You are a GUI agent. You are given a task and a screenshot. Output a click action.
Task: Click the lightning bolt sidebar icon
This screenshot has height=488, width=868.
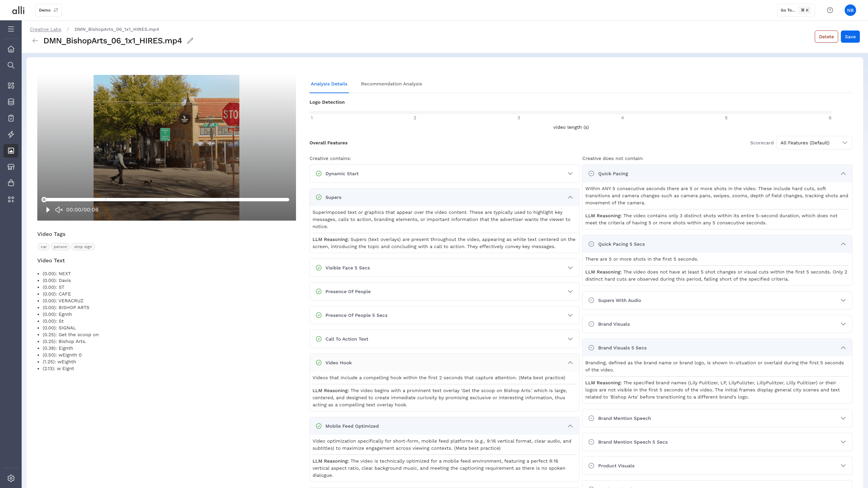tap(11, 135)
